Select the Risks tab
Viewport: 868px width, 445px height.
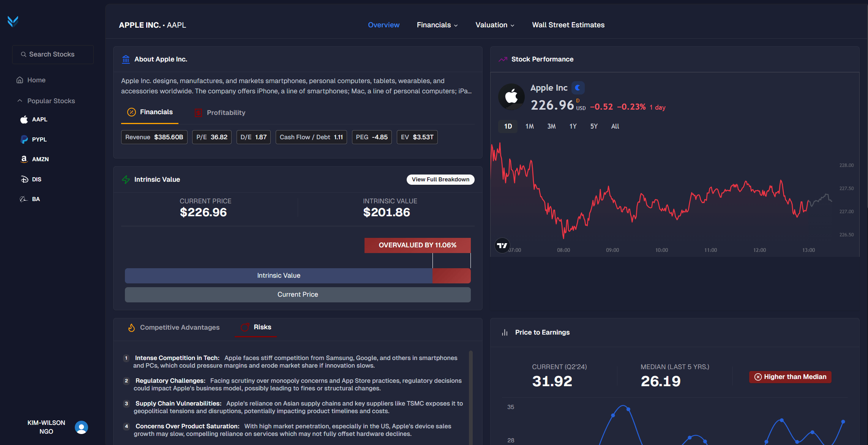(x=256, y=327)
